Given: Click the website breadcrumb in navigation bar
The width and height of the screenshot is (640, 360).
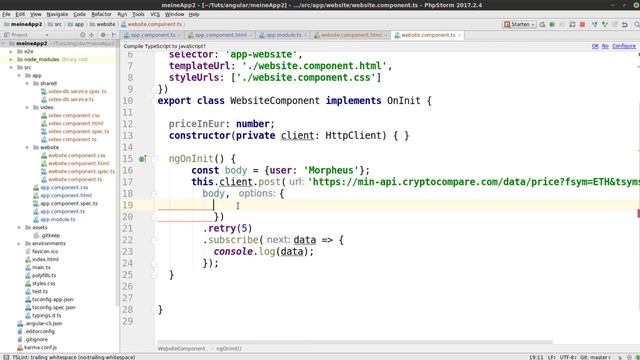Looking at the screenshot, I should point(102,24).
